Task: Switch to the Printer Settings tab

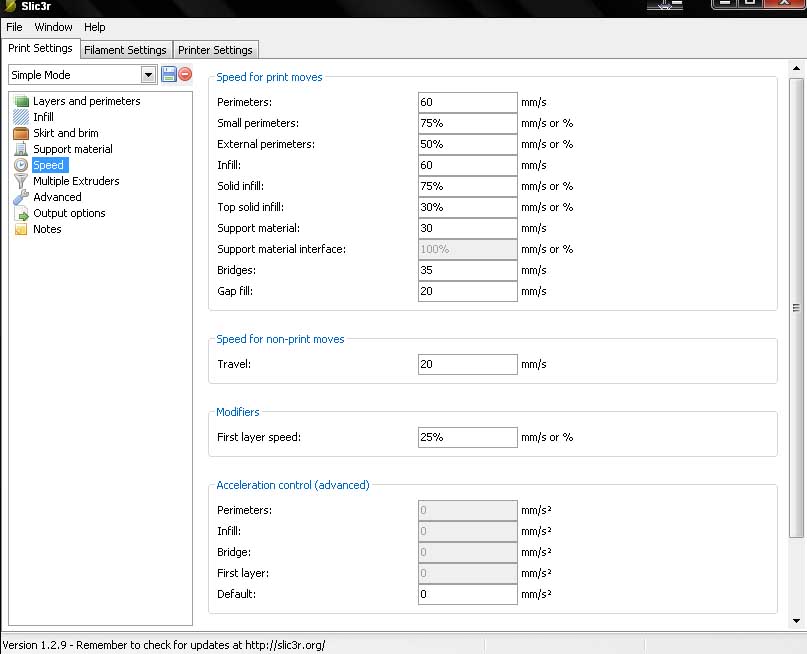Action: point(215,50)
